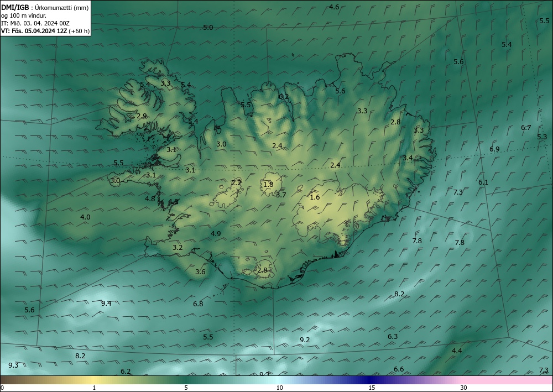Viewport: 553px width, 392px height.
Task: Select the 4.4 value over the ocean
Action: (457, 351)
